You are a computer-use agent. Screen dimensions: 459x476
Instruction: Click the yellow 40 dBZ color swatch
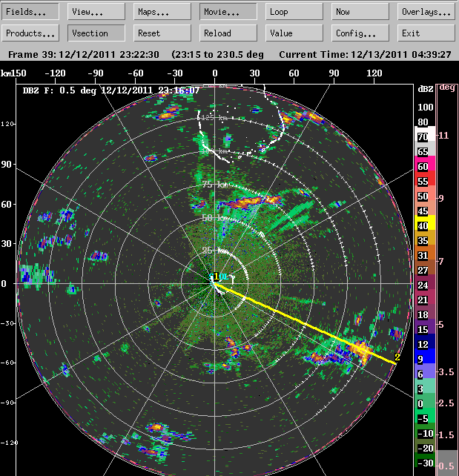(425, 226)
